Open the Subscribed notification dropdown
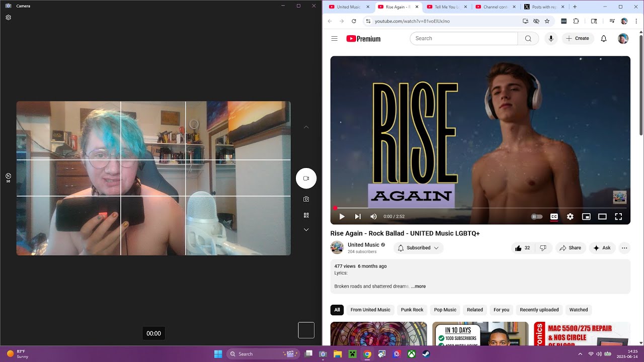644x362 pixels. (x=419, y=248)
